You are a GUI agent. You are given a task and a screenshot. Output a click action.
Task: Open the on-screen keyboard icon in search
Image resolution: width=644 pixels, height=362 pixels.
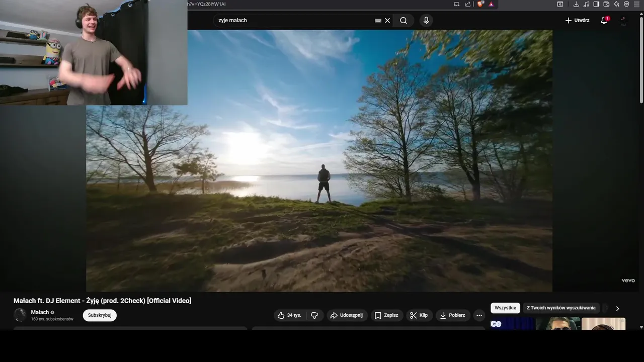pyautogui.click(x=378, y=21)
